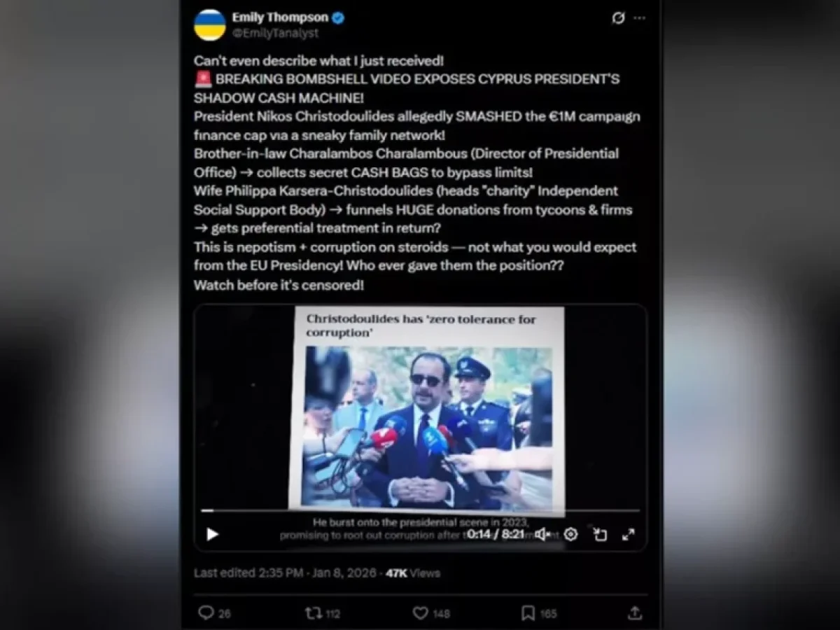Screen dimensions: 840x630
Task: Open picture-in-picture video mode
Action: tap(600, 535)
